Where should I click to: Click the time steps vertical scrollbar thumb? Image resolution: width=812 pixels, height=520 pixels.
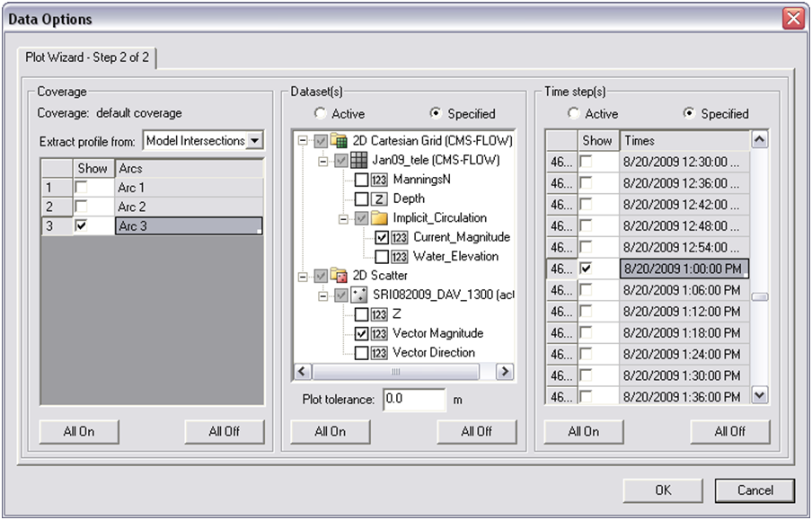[x=759, y=296]
